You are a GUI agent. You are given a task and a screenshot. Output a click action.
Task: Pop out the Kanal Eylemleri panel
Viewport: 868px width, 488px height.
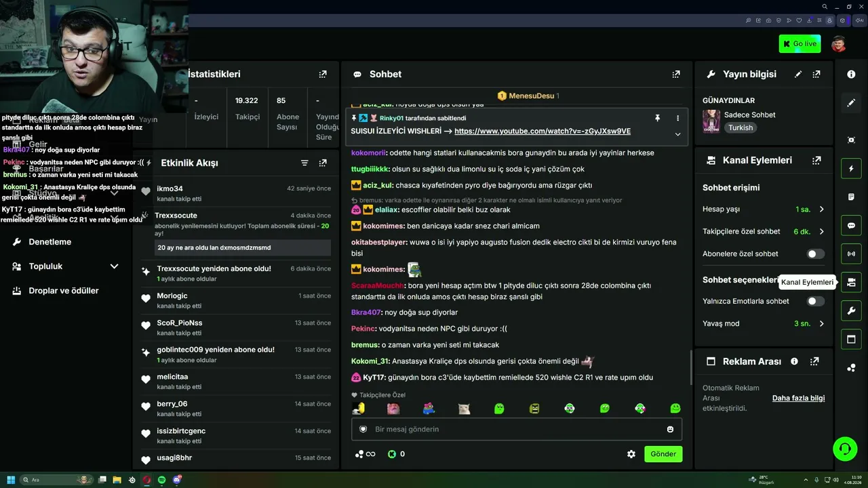816,161
